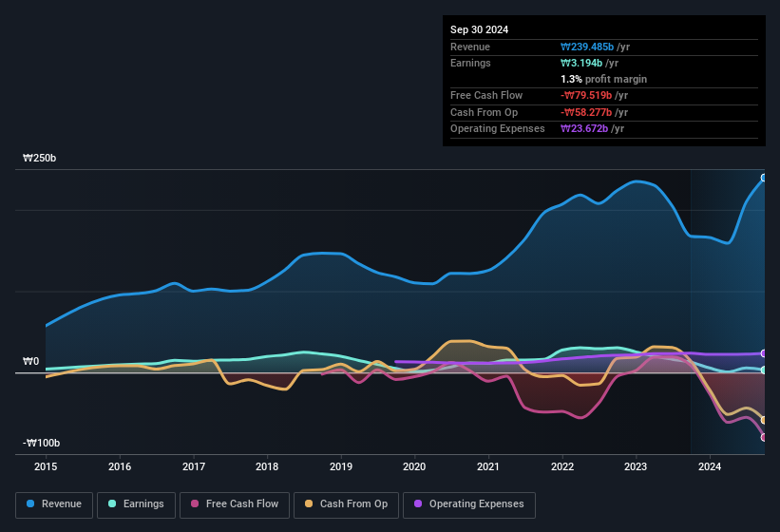The image size is (780, 532).
Task: Click the blue Revenue endpoint marker
Action: [x=764, y=178]
